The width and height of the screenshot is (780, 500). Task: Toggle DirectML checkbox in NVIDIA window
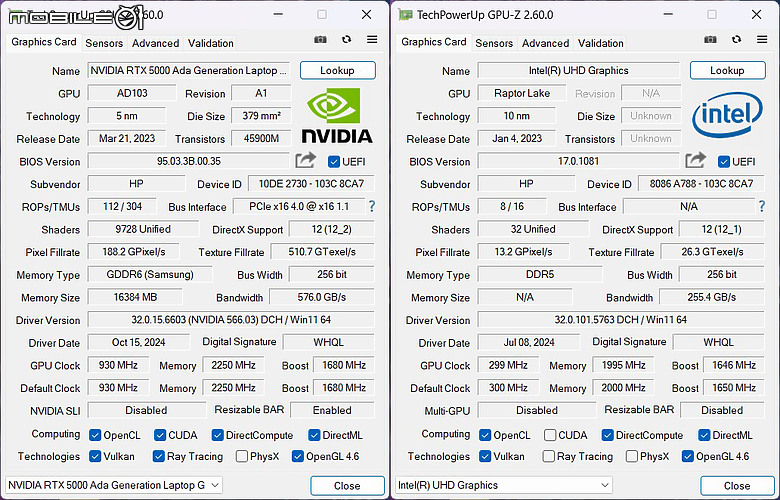click(314, 435)
